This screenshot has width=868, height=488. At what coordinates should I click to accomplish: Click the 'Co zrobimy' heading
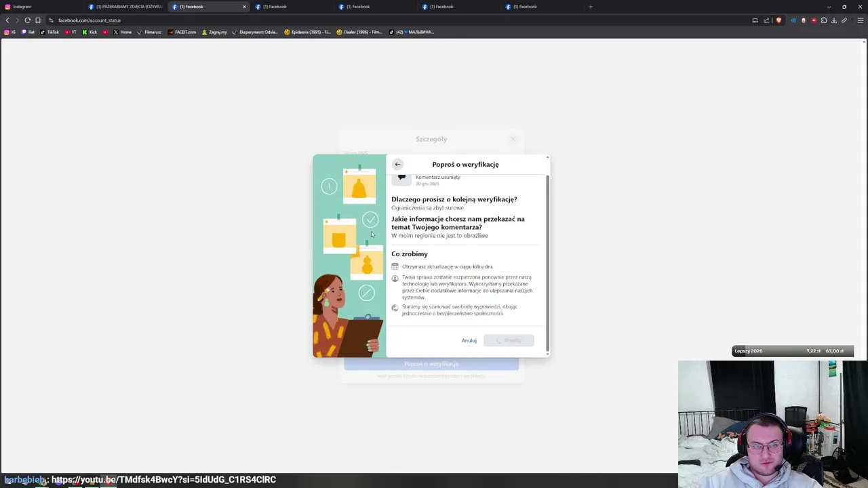[410, 254]
